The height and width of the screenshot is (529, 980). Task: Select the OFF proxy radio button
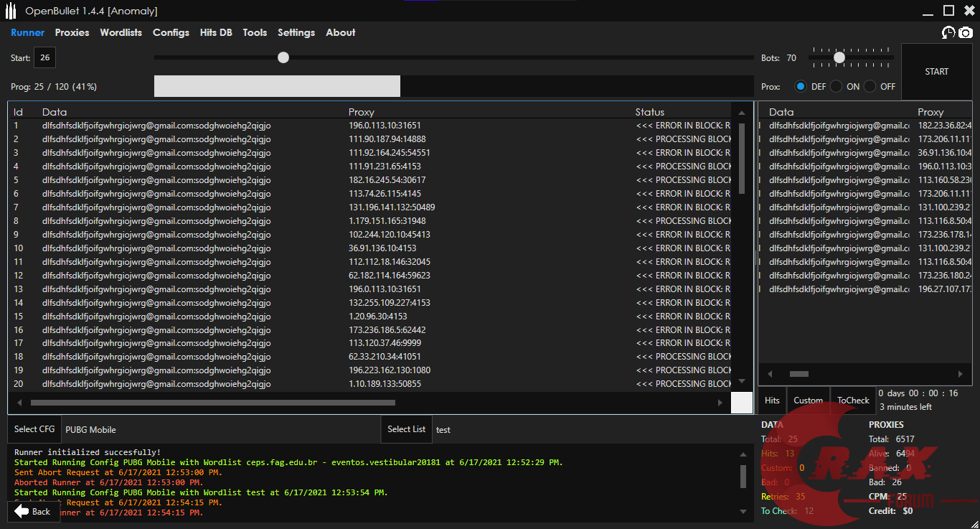870,86
